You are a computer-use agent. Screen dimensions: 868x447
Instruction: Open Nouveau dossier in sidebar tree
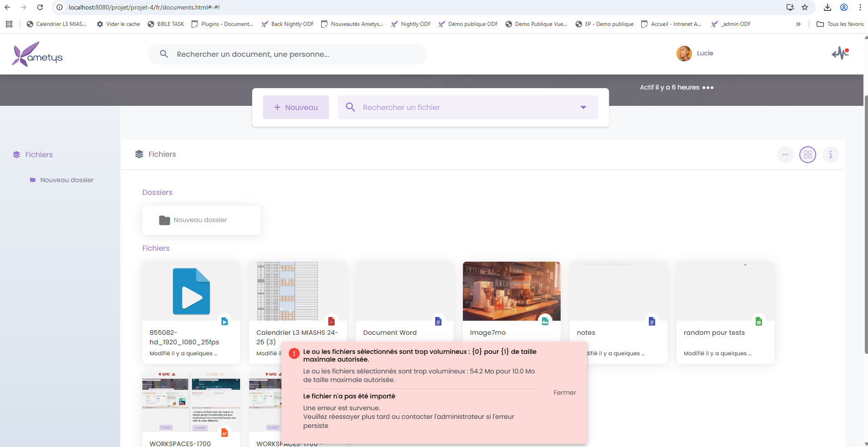[66, 180]
